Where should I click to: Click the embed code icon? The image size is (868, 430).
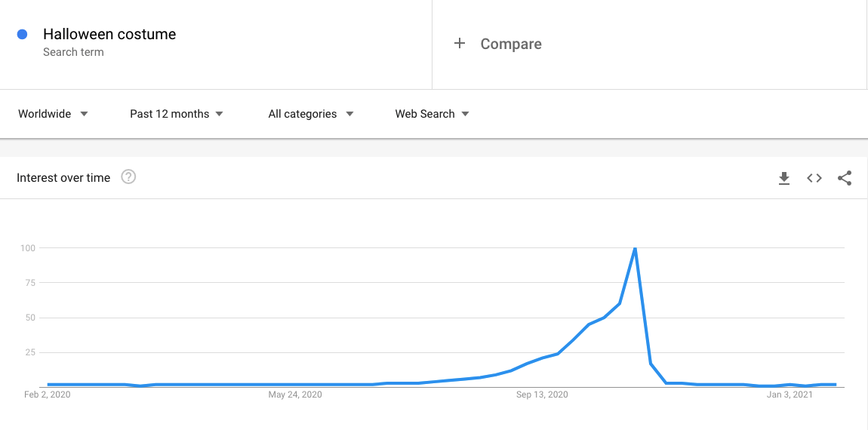[814, 178]
